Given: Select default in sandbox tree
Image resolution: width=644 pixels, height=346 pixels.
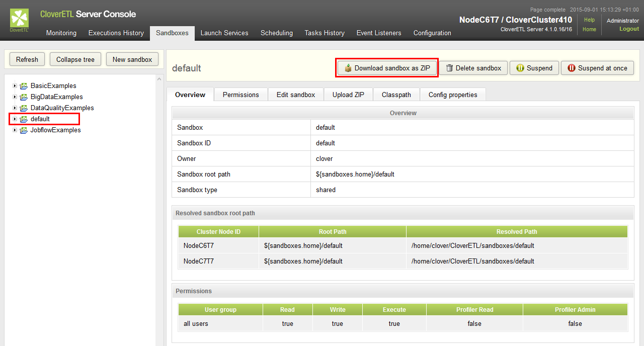Looking at the screenshot, I should [40, 119].
